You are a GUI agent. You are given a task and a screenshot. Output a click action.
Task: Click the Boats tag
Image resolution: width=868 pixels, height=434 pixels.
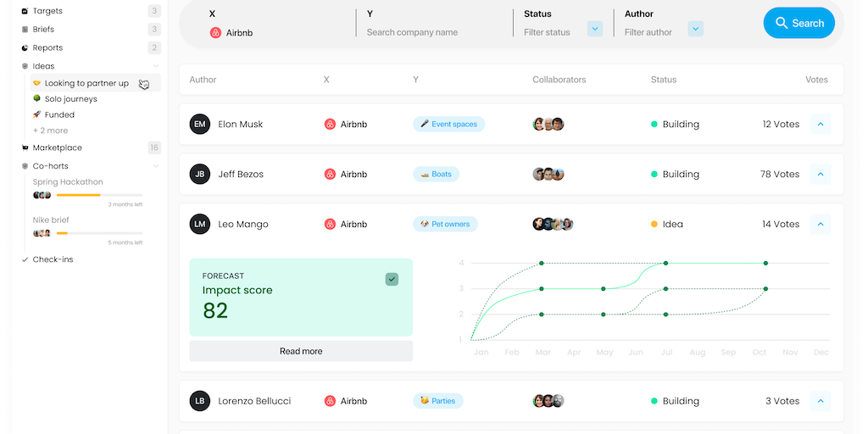[x=437, y=174]
